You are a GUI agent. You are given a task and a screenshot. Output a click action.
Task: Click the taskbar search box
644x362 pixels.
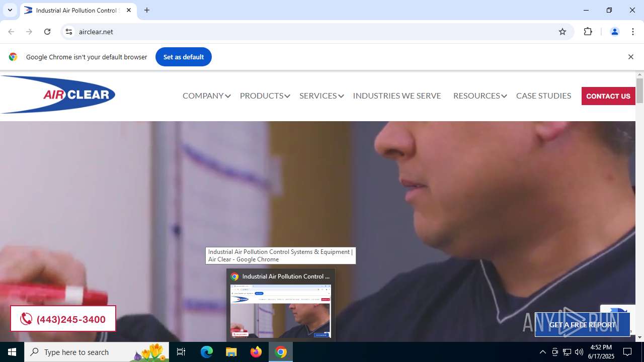(97, 352)
